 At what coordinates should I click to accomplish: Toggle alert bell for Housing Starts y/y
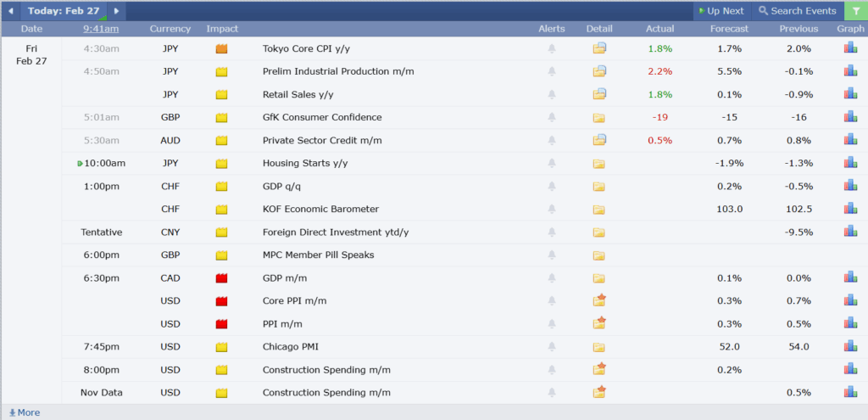552,163
